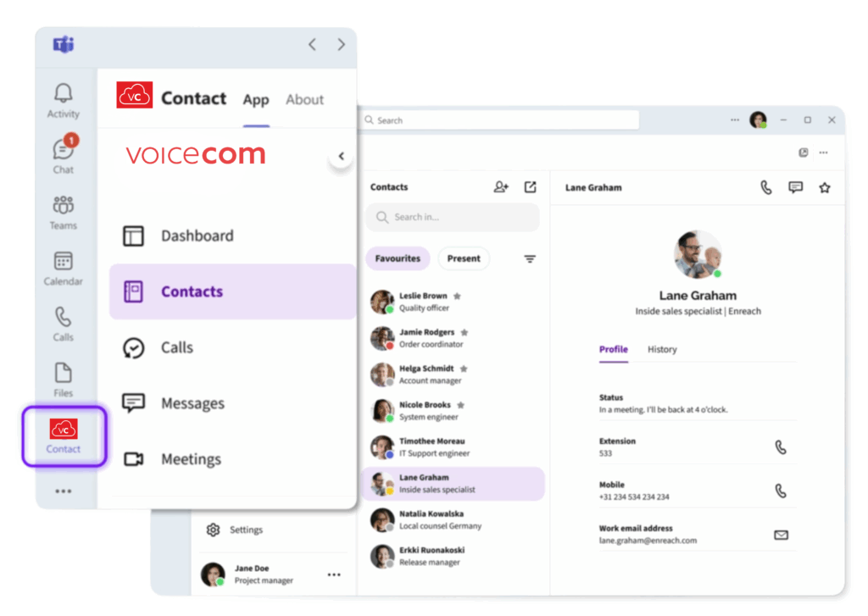The image size is (868, 616).
Task: Toggle Leslie Brown's favourite star
Action: [457, 296]
